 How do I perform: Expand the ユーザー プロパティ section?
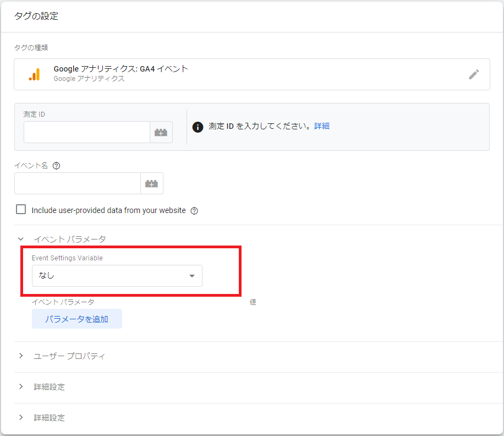click(x=21, y=356)
